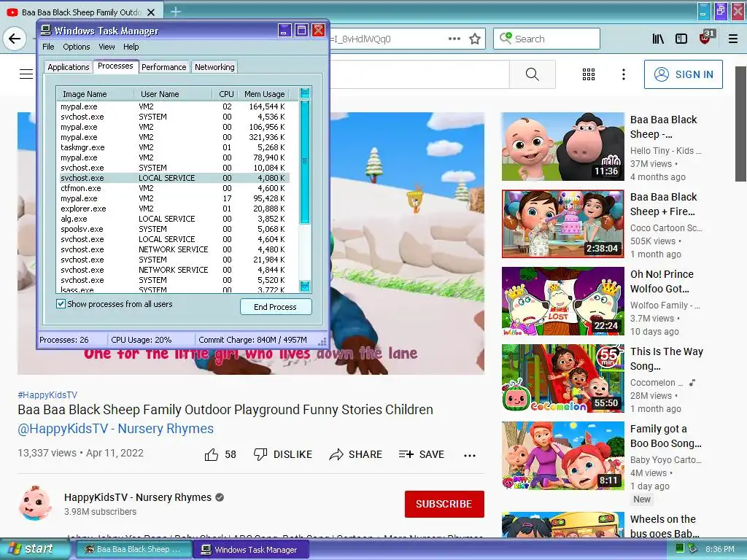This screenshot has width=747, height=560.
Task: Switch to the Applications tab
Action: [x=68, y=67]
